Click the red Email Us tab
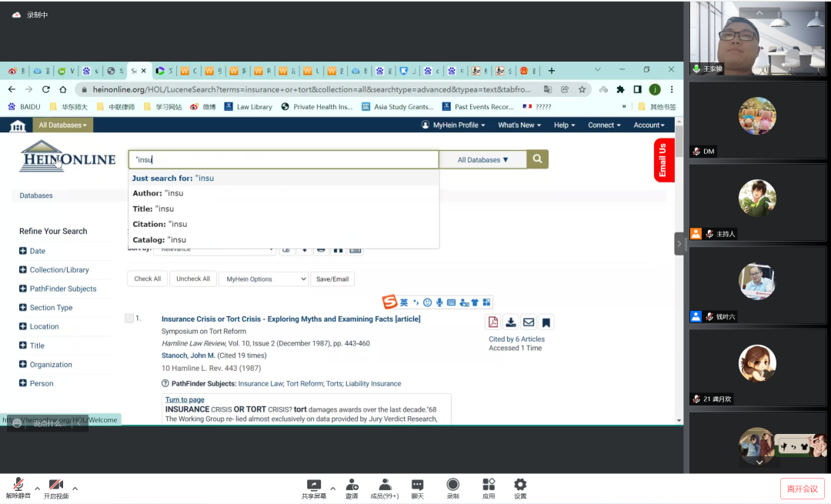The height and width of the screenshot is (504, 831). (x=663, y=160)
